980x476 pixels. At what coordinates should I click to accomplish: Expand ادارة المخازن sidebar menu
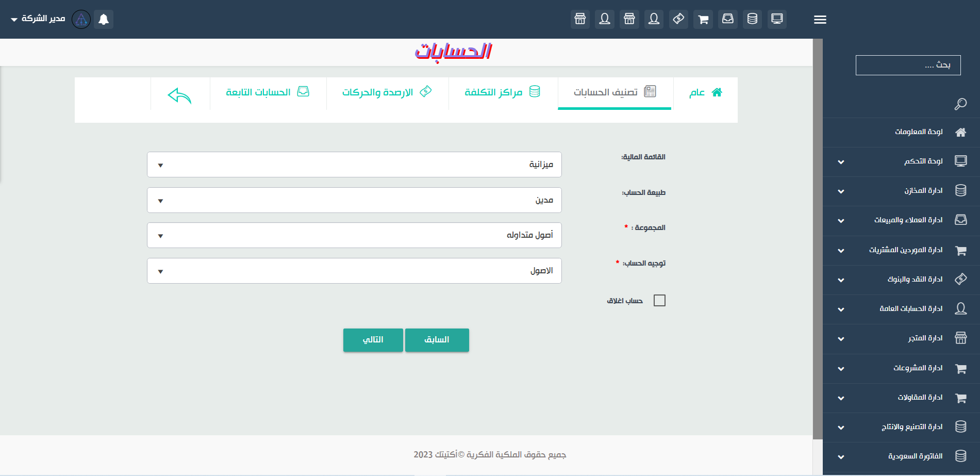[901, 191]
